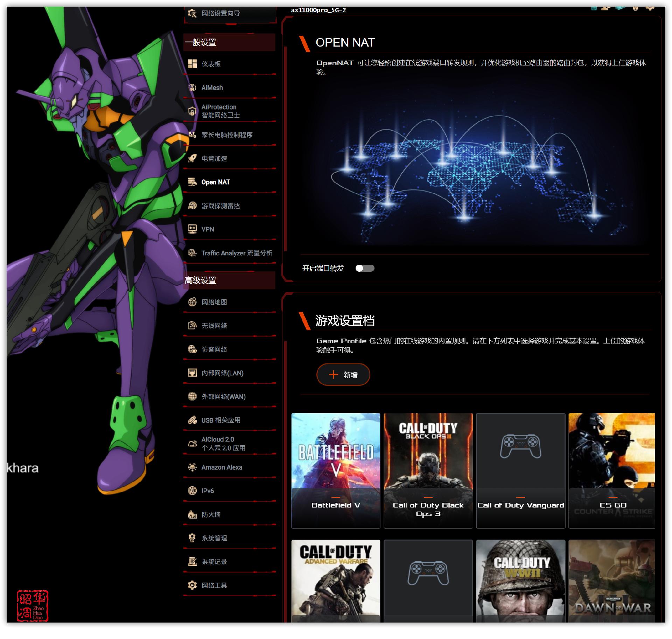
Task: Click the 新增 add game profile button
Action: (x=343, y=374)
